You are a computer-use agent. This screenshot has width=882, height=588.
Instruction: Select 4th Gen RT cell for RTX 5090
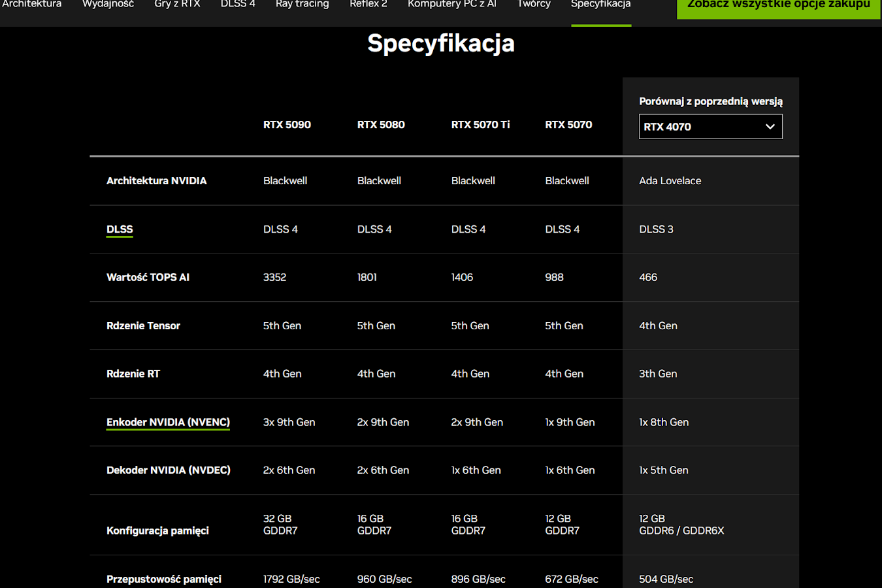click(282, 374)
